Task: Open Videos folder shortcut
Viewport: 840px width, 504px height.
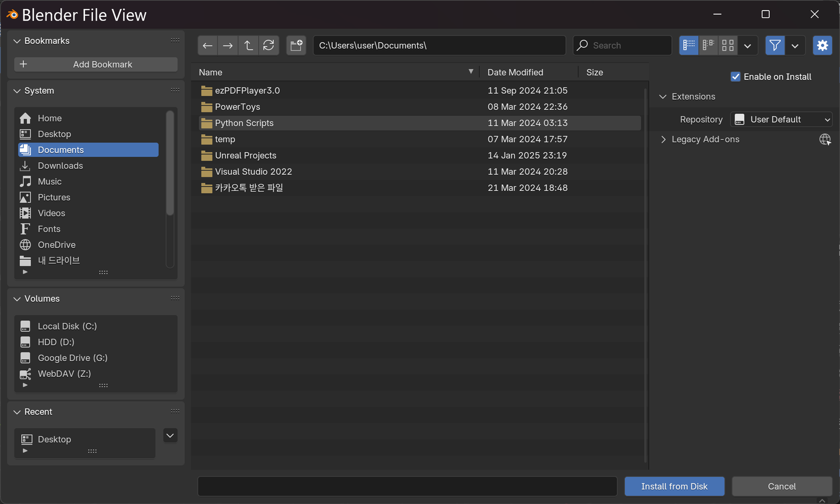Action: click(88, 213)
